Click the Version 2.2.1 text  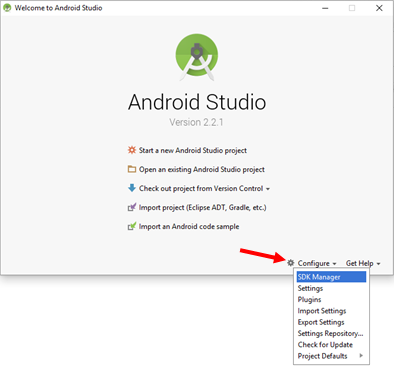click(x=196, y=122)
